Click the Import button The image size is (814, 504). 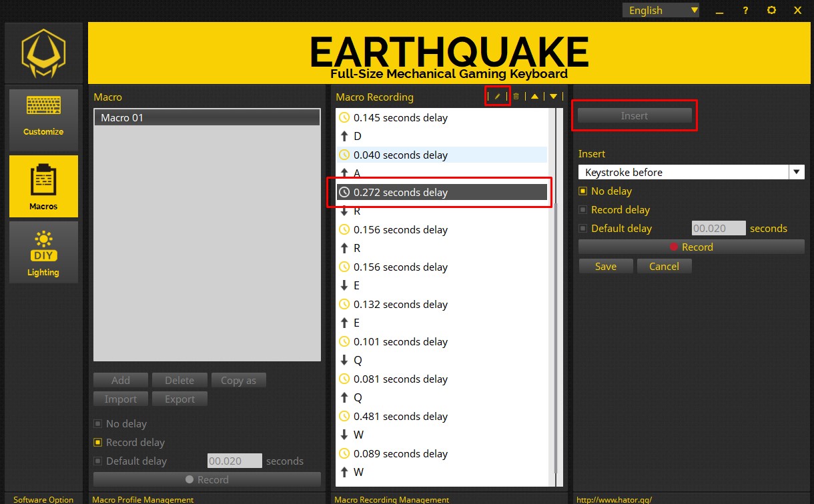[x=121, y=399]
